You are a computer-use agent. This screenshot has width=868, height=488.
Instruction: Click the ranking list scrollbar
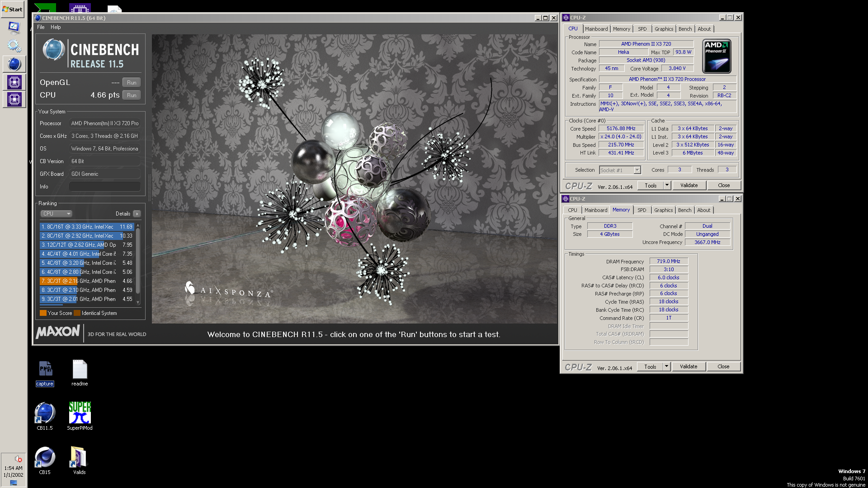point(138,261)
